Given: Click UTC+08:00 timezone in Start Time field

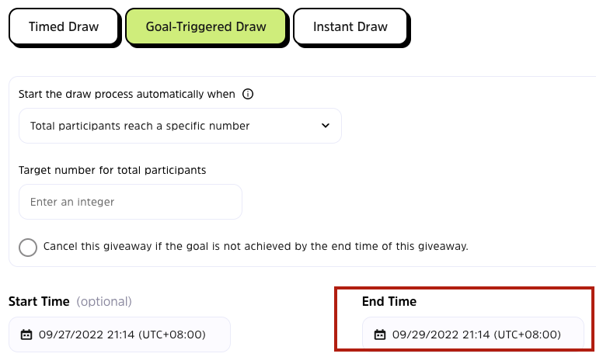Looking at the screenshot, I should click(172, 335).
